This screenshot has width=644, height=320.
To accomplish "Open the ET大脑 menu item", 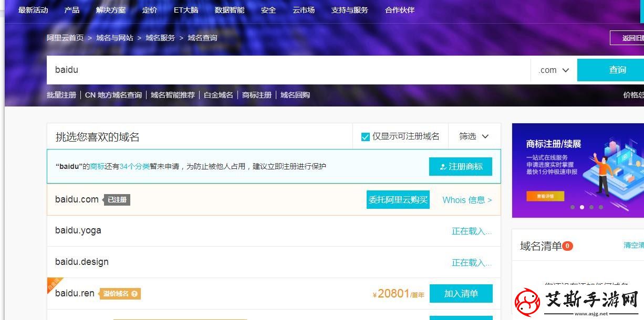I will 186,10.
